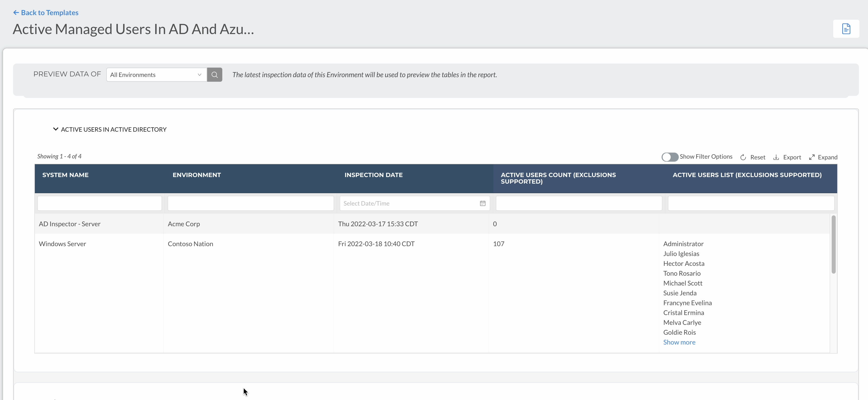The width and height of the screenshot is (868, 400).
Task: Click the calendar icon in Inspection Date filter
Action: [x=482, y=203]
